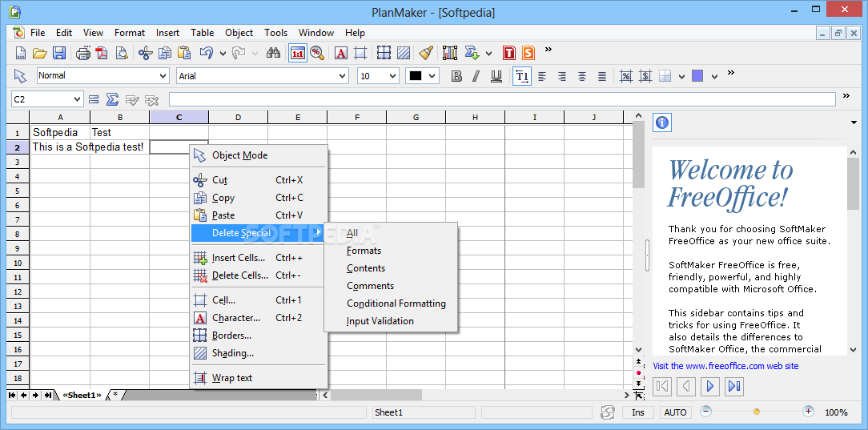Click the zoom slider handle

[x=757, y=412]
